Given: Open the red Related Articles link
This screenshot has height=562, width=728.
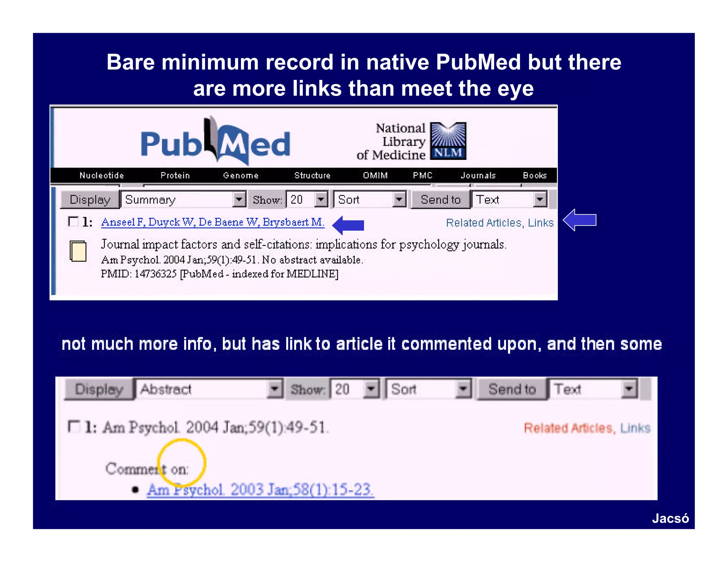Looking at the screenshot, I should 570,428.
